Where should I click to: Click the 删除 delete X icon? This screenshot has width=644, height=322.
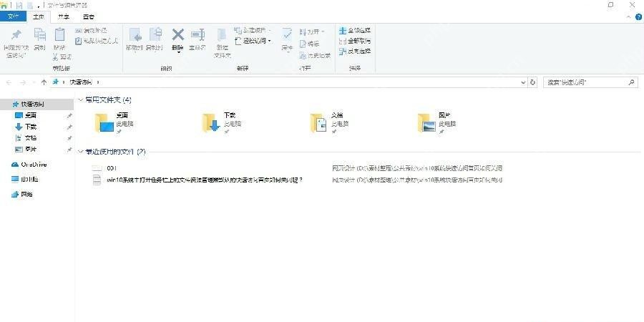click(x=177, y=34)
